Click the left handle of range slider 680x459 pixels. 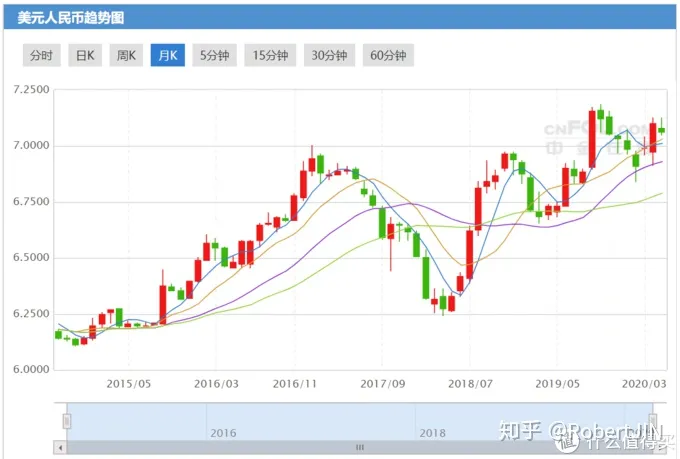pyautogui.click(x=67, y=421)
